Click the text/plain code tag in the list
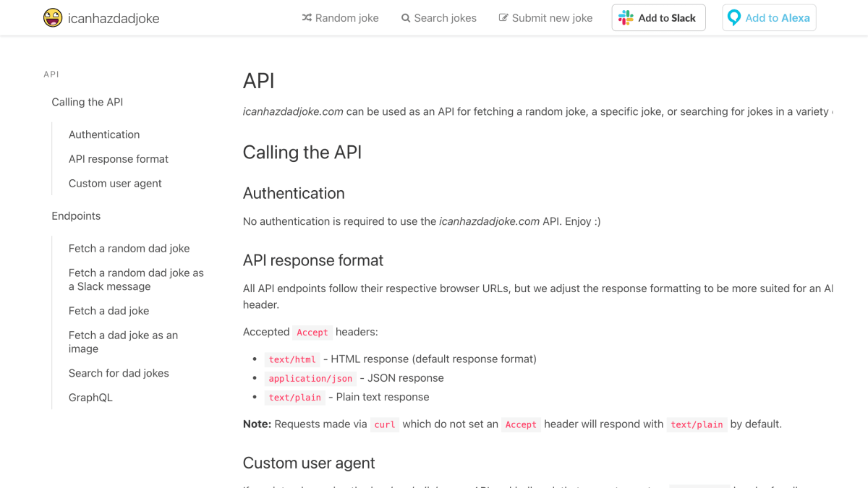 tap(294, 398)
